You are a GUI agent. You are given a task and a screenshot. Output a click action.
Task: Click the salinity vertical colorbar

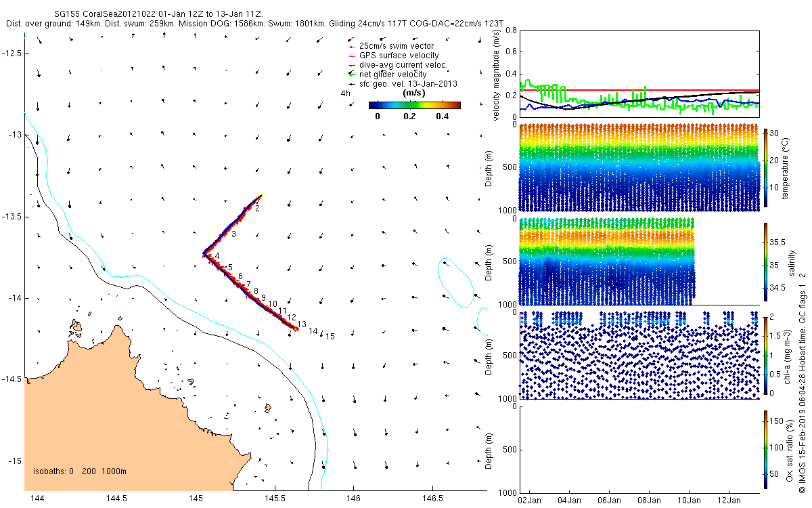(766, 261)
